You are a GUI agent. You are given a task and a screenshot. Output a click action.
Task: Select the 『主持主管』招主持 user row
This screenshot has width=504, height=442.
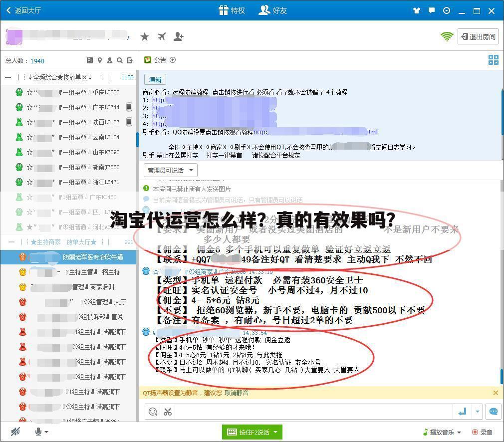coord(69,272)
